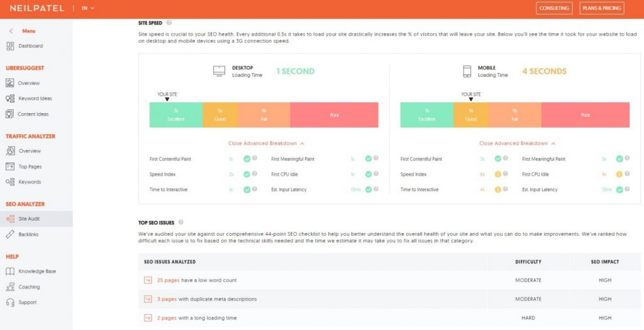
Task: Click the Coaching icon in Help section
Action: 10,287
